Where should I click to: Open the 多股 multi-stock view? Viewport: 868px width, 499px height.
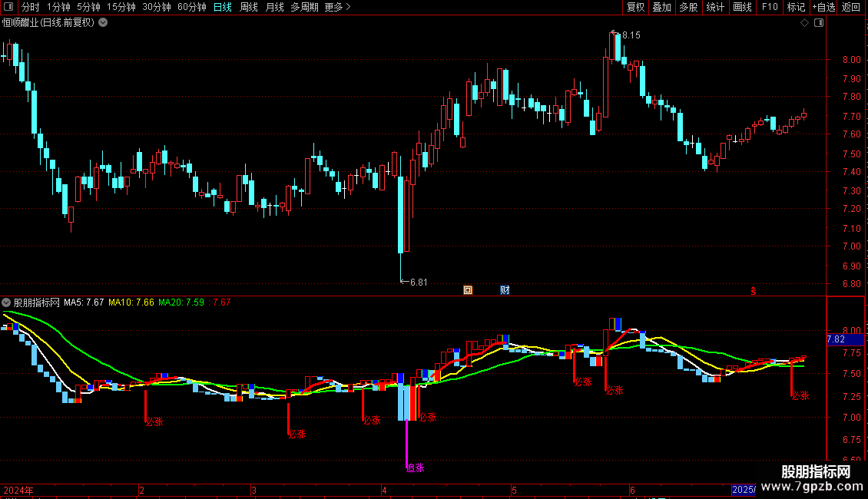(x=688, y=7)
